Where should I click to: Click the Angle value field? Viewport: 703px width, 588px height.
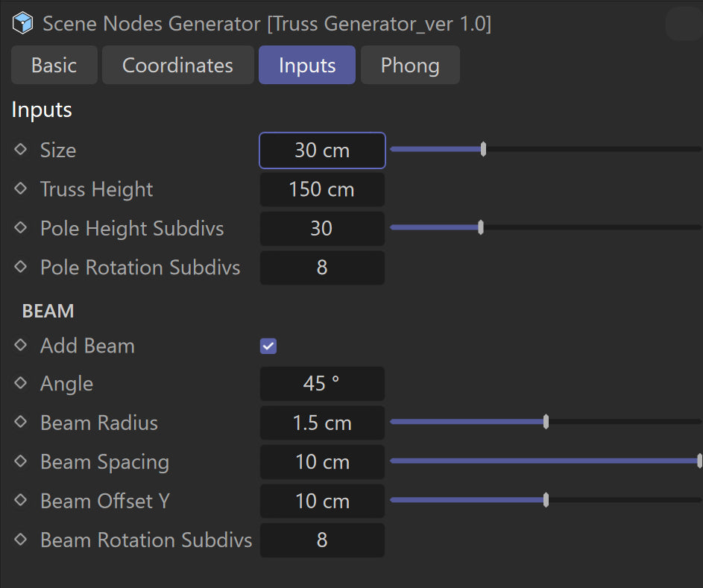321,384
